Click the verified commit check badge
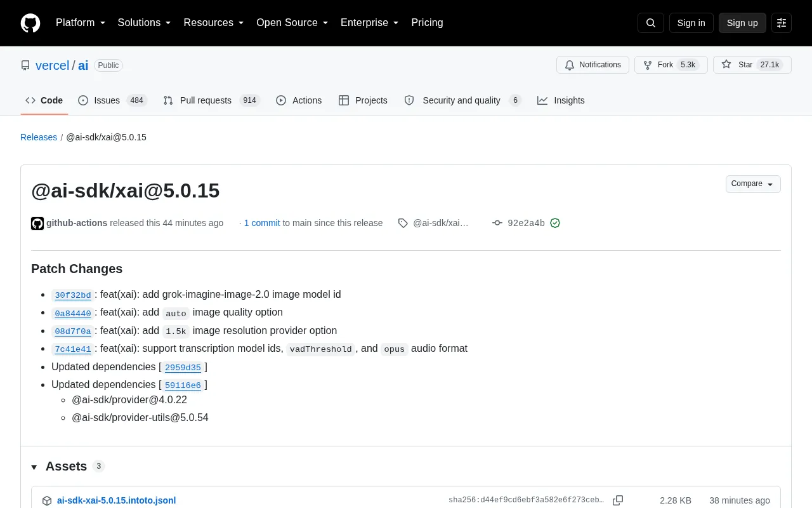The height and width of the screenshot is (508, 812). point(555,223)
